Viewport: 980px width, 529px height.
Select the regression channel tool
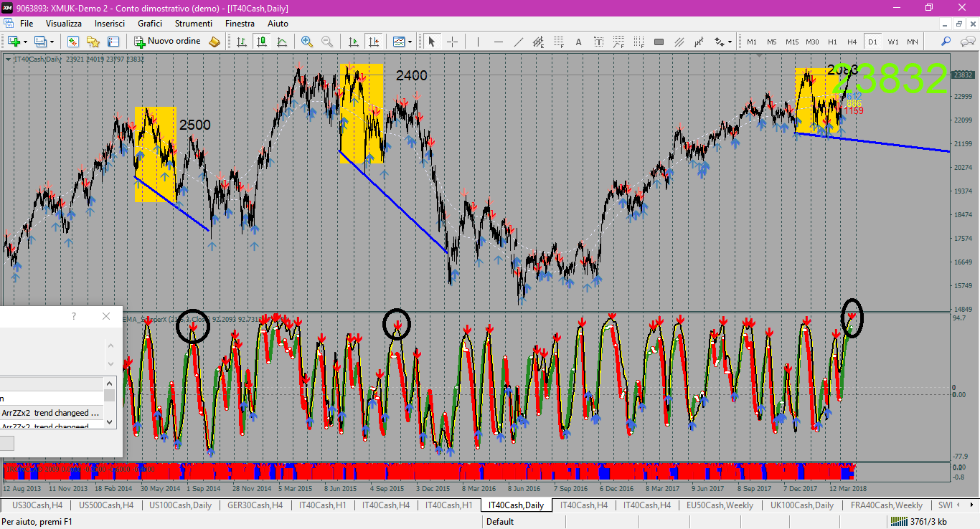(x=699, y=42)
